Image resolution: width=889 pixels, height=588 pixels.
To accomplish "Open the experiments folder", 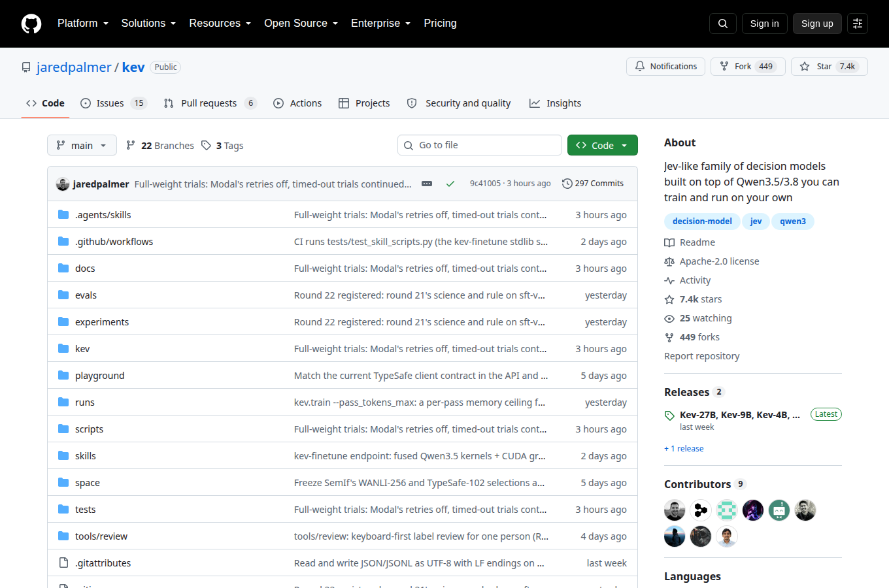I will click(102, 322).
